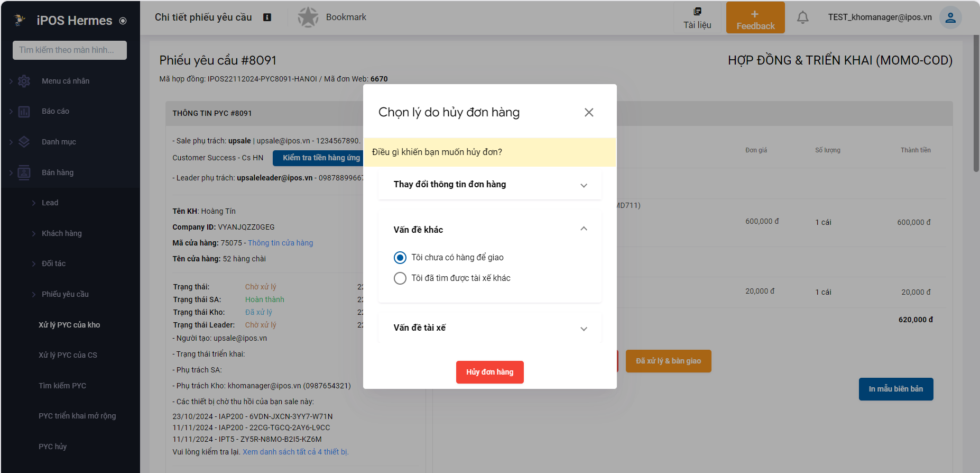Screen dimensions: 980x473
Task: Expand "Thay đổi thông tin đơn hàng" section
Action: coord(584,185)
